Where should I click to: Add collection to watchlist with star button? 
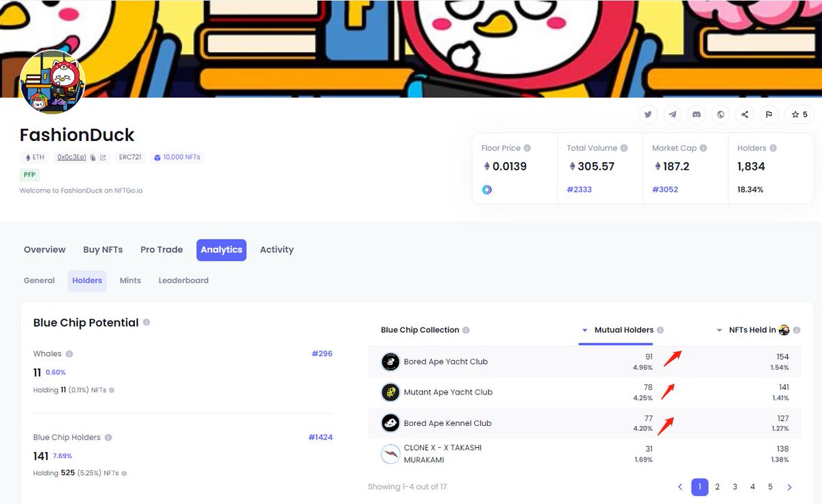(799, 114)
